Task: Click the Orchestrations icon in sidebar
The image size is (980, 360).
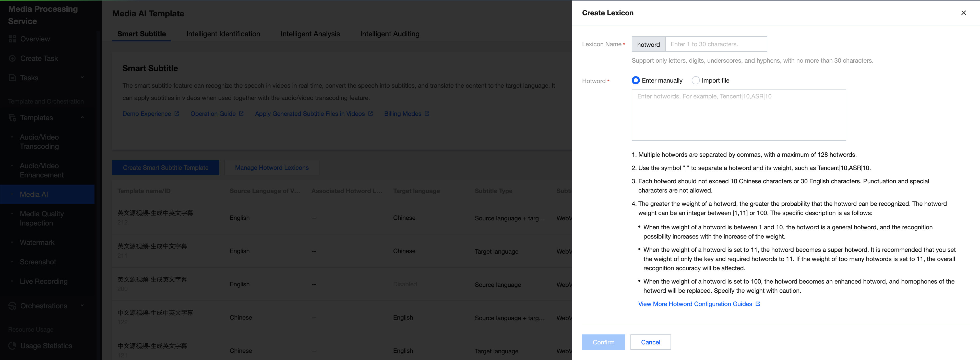Action: 12,306
